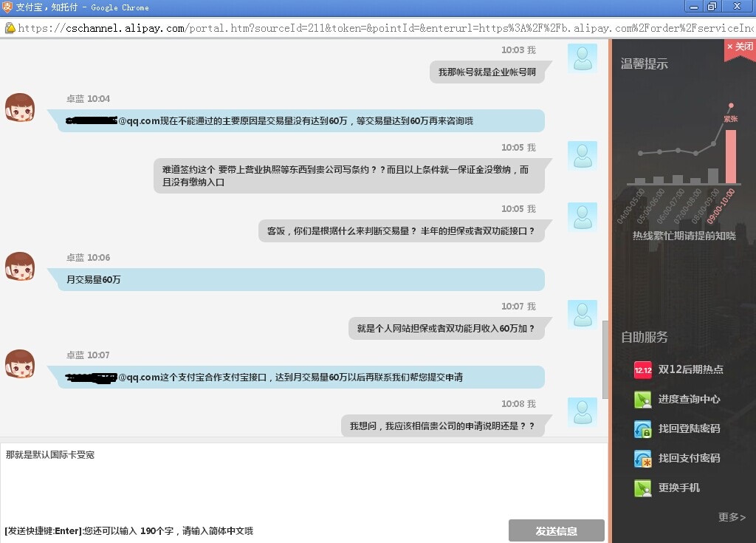
Task: Close the 温馨提示 panel via 关闭
Action: point(740,47)
